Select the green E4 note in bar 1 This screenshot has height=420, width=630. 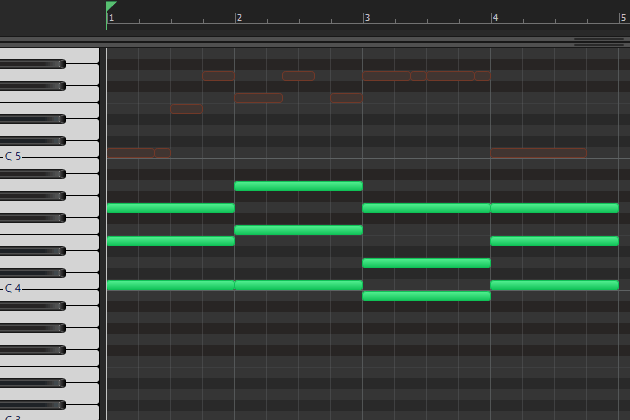pos(170,241)
